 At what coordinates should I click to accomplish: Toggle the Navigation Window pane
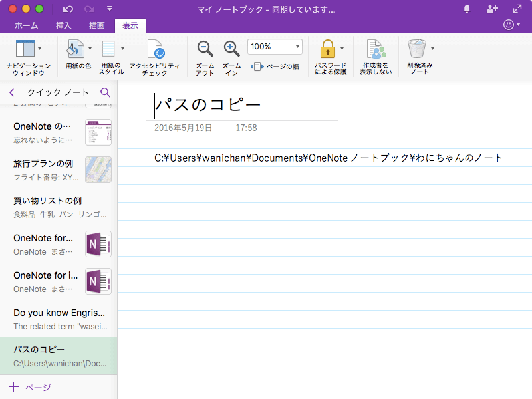[x=25, y=49]
